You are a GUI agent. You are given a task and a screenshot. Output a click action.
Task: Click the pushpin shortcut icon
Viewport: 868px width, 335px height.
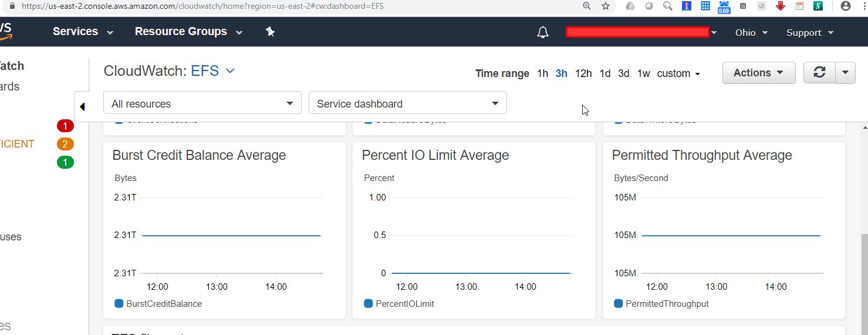click(271, 32)
